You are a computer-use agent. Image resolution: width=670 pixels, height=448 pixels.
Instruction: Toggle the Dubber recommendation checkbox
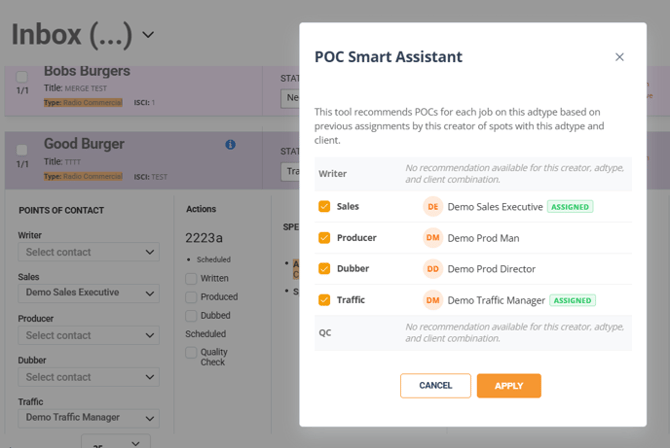[324, 268]
